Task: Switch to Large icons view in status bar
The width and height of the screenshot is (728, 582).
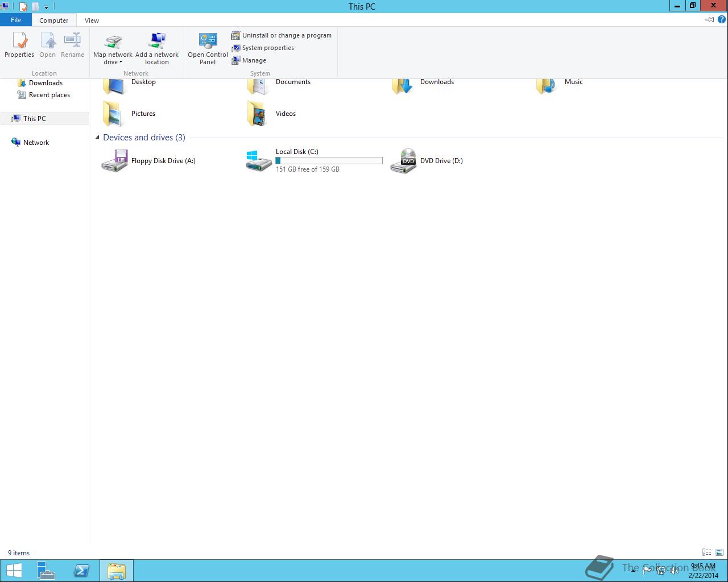Action: pos(719,552)
